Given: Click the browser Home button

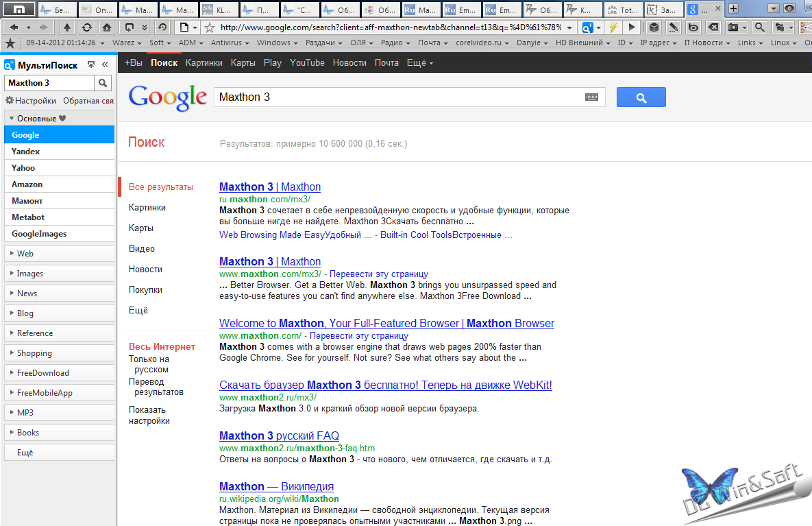Looking at the screenshot, I should tap(106, 27).
